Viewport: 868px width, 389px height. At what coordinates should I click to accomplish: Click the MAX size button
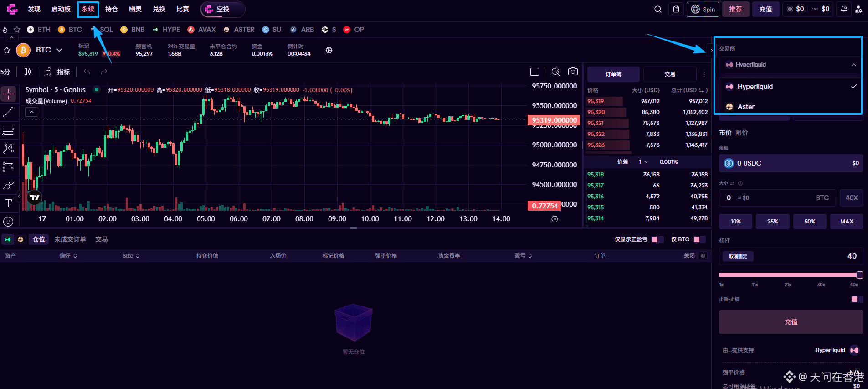tap(847, 222)
